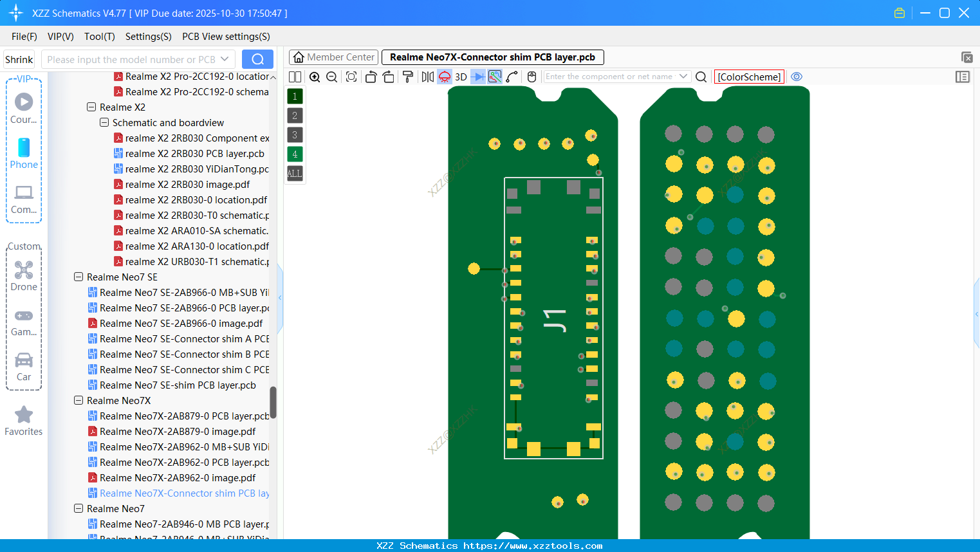
Task: Select the curve trace tool
Action: 512,77
